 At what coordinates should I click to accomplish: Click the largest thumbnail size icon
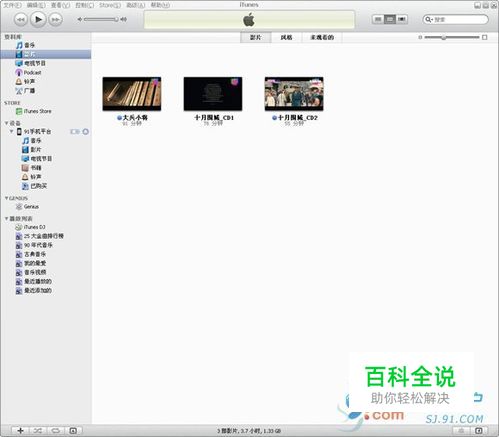point(485,37)
